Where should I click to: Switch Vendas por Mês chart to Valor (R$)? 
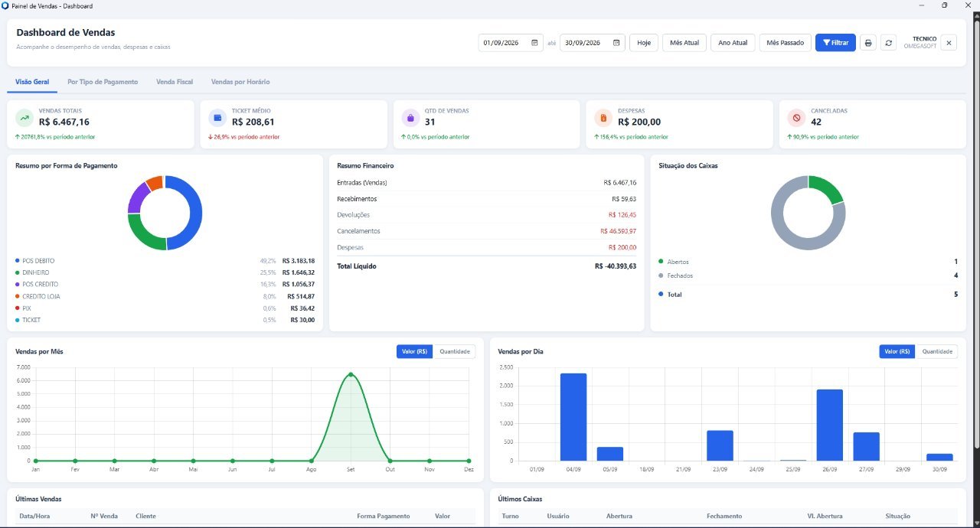click(x=415, y=351)
